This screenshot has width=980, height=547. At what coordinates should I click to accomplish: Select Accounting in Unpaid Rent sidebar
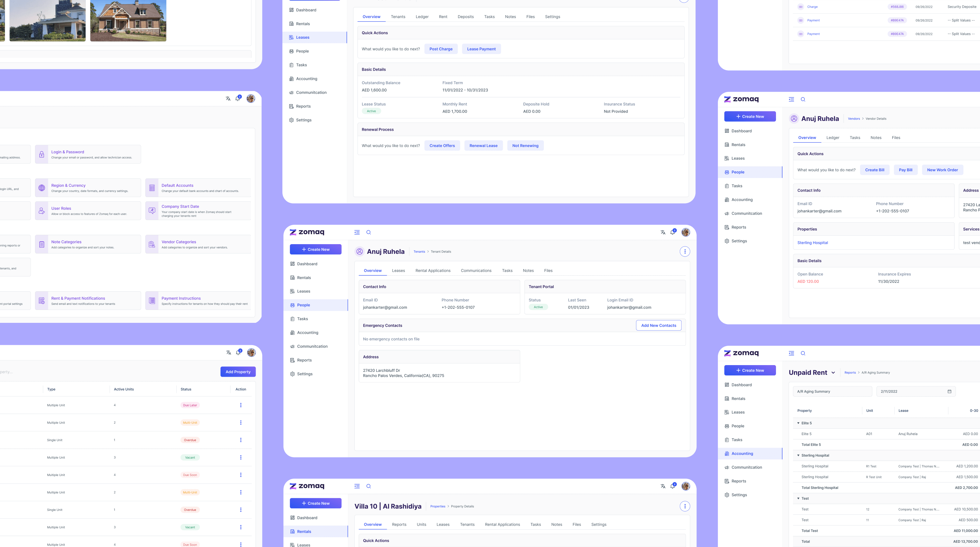pyautogui.click(x=750, y=453)
